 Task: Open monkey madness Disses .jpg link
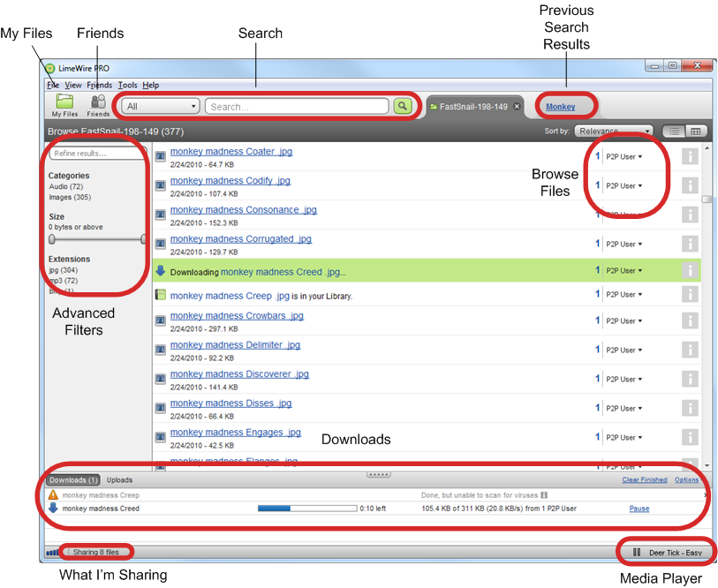click(231, 403)
